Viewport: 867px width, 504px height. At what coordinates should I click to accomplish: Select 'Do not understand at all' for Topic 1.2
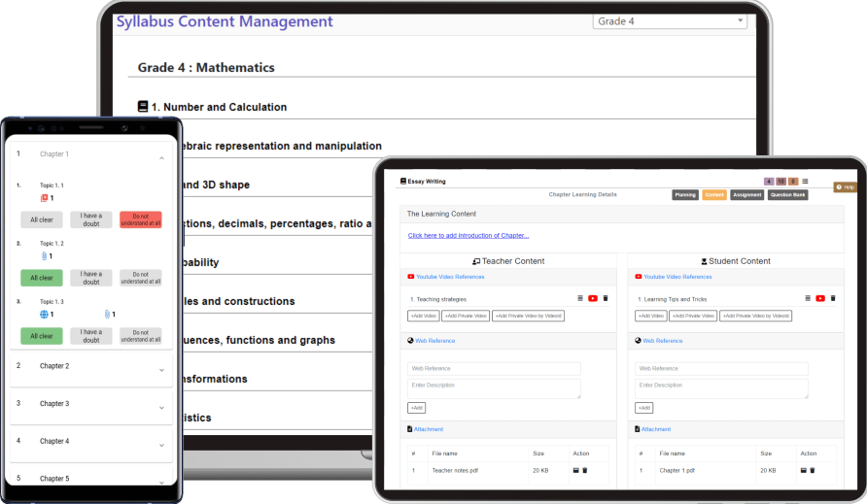click(140, 278)
